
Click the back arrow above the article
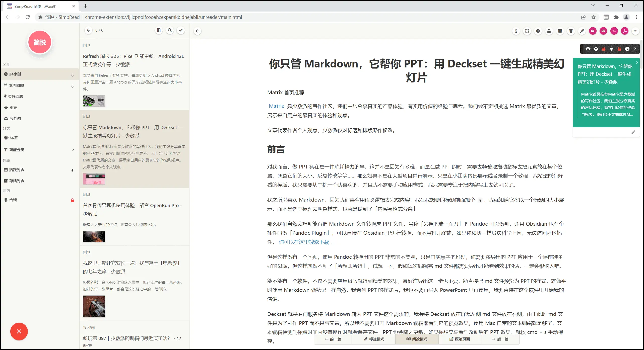[x=198, y=31]
